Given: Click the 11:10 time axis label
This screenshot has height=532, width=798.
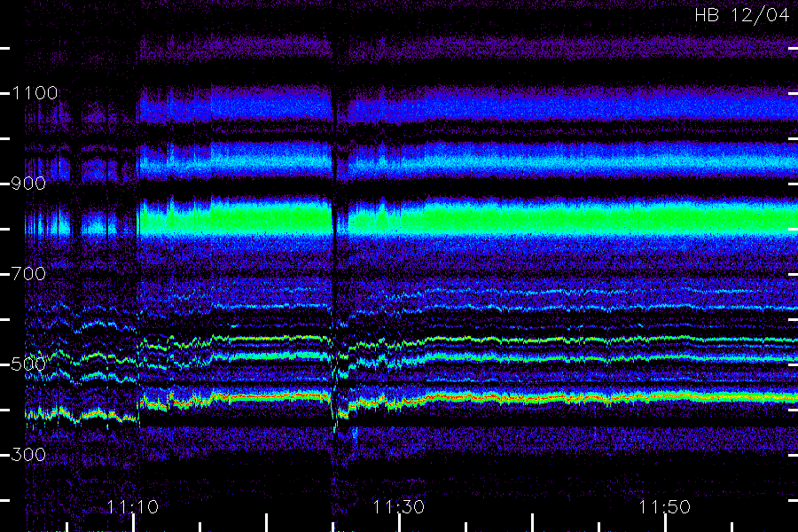Looking at the screenshot, I should 133,507.
